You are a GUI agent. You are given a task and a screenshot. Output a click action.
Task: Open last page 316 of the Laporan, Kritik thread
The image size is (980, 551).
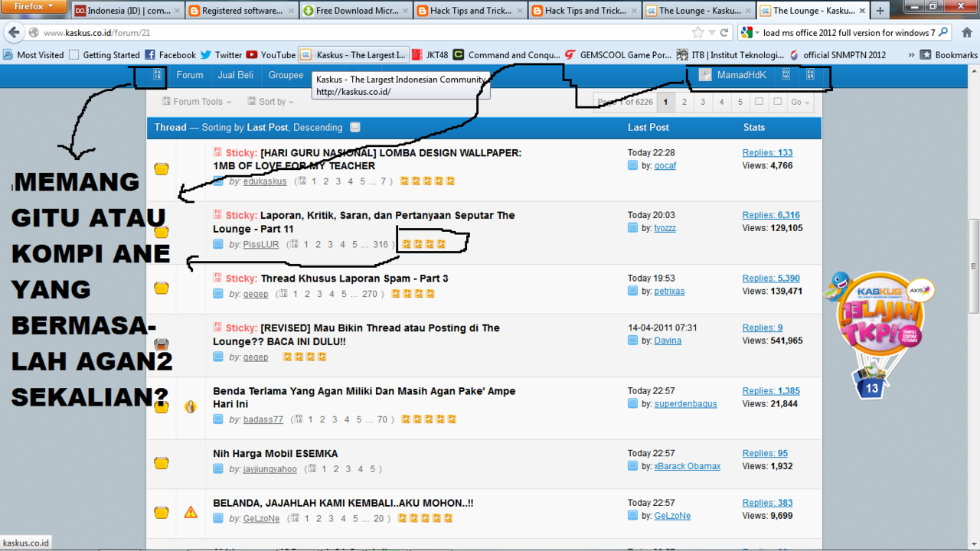coord(381,245)
